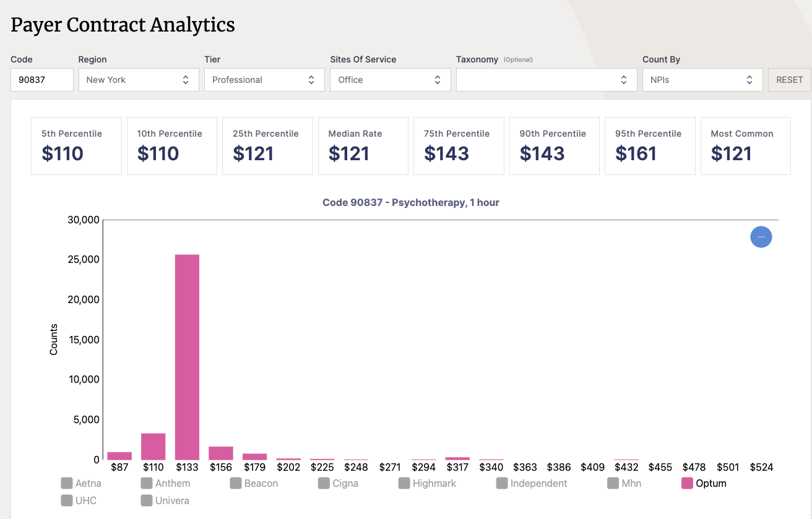The image size is (812, 519).
Task: Click the tallest pink bar at $133
Action: (x=187, y=357)
